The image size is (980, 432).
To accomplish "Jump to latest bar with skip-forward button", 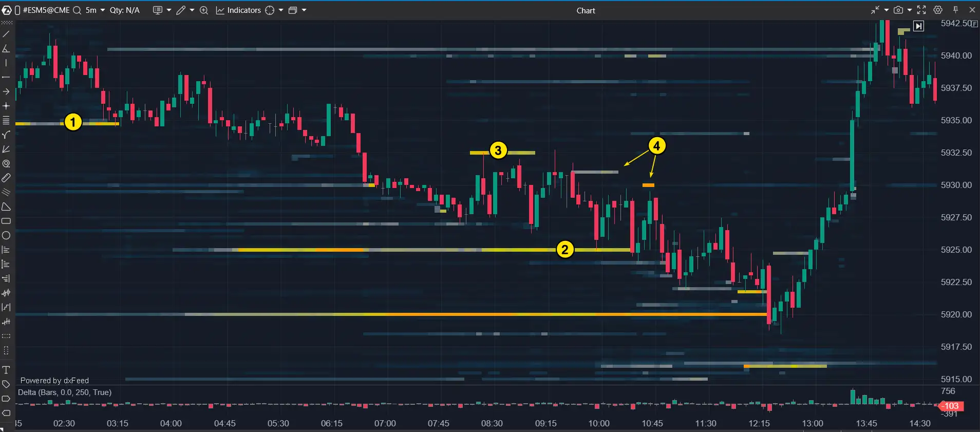I will (x=919, y=26).
